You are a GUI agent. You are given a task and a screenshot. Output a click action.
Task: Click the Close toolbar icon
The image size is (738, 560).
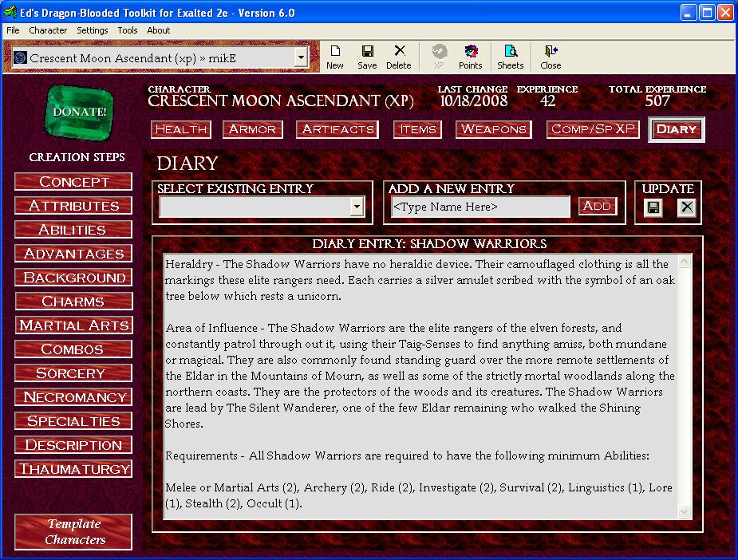click(551, 57)
